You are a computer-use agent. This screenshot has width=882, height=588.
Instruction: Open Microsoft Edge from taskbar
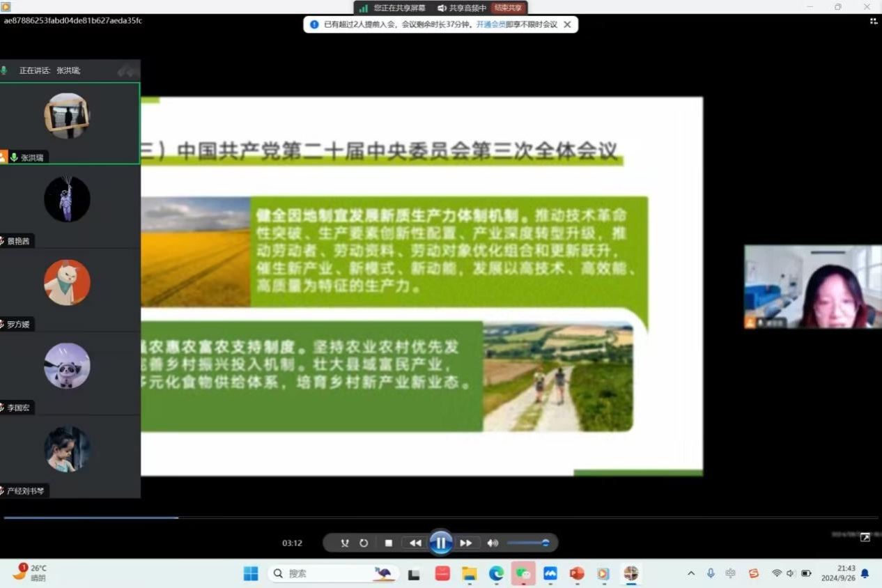pyautogui.click(x=496, y=573)
